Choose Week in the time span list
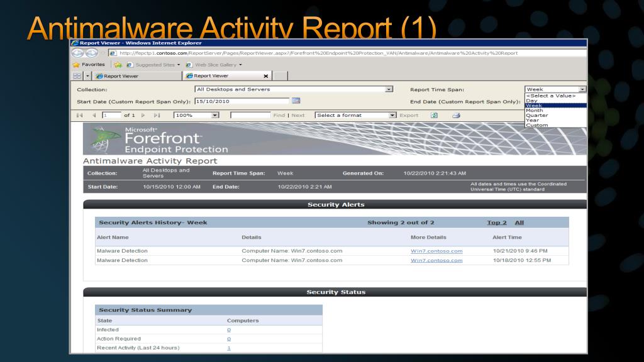Screen dimensions: 644x362 tap(556, 106)
